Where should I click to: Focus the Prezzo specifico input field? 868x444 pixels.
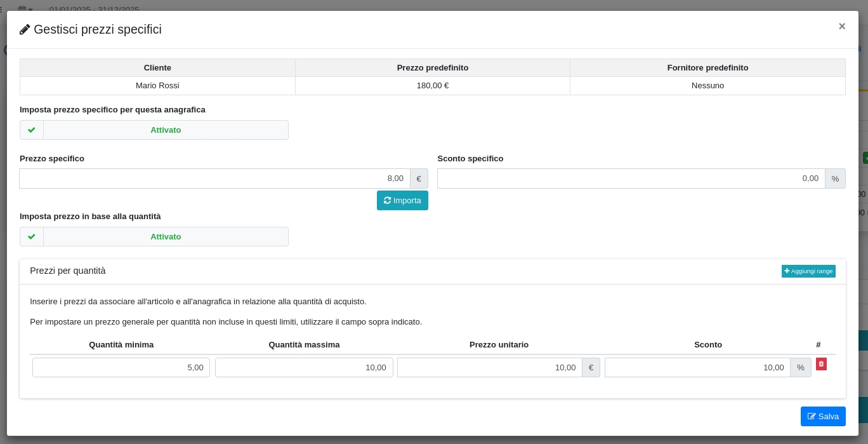(214, 178)
